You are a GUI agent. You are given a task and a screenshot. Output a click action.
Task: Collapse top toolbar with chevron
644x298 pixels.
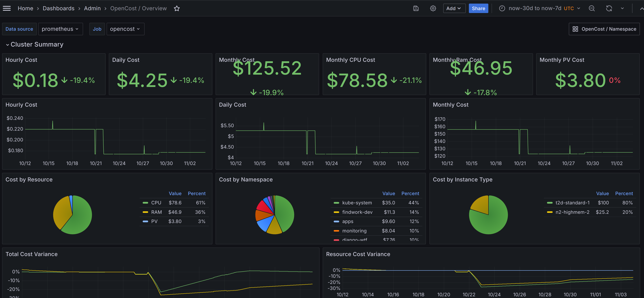(x=641, y=9)
